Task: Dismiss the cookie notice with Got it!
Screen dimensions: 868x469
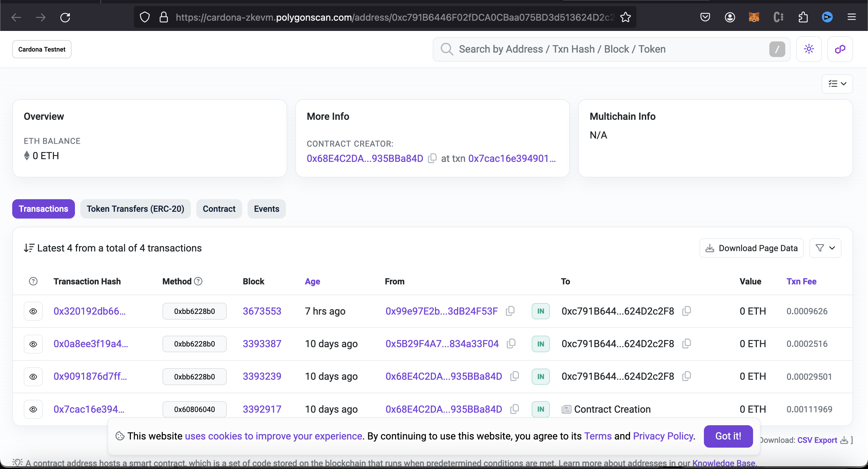Action: (728, 436)
